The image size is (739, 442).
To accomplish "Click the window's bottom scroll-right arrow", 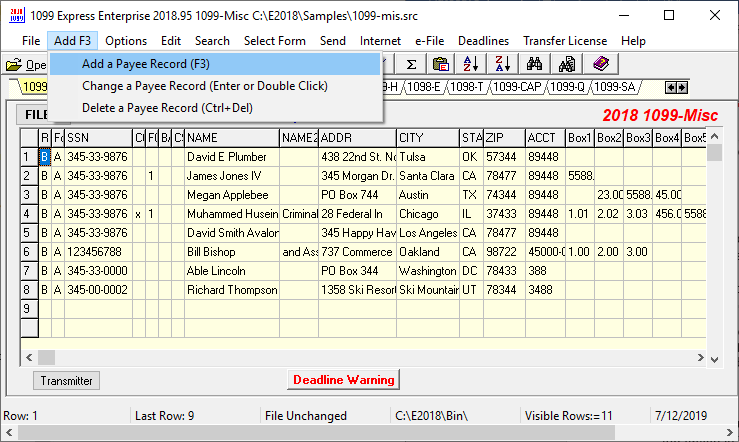I will click(x=730, y=432).
